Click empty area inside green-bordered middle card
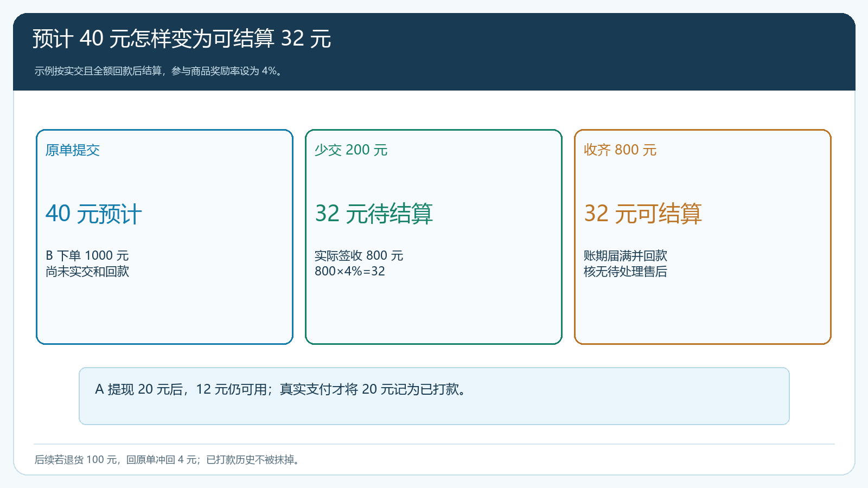This screenshot has height=488, width=868. (x=433, y=312)
